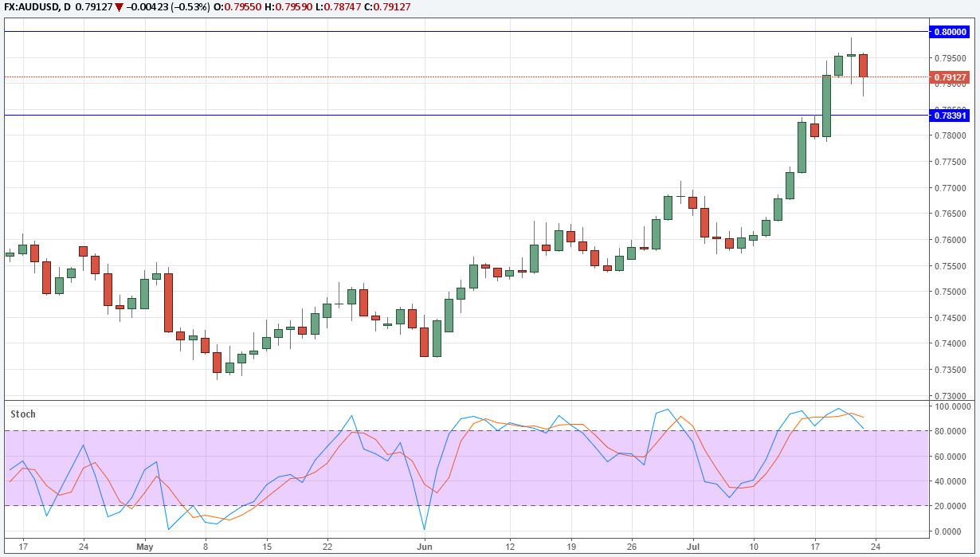Click the red down-arrow change indicator

click(117, 7)
